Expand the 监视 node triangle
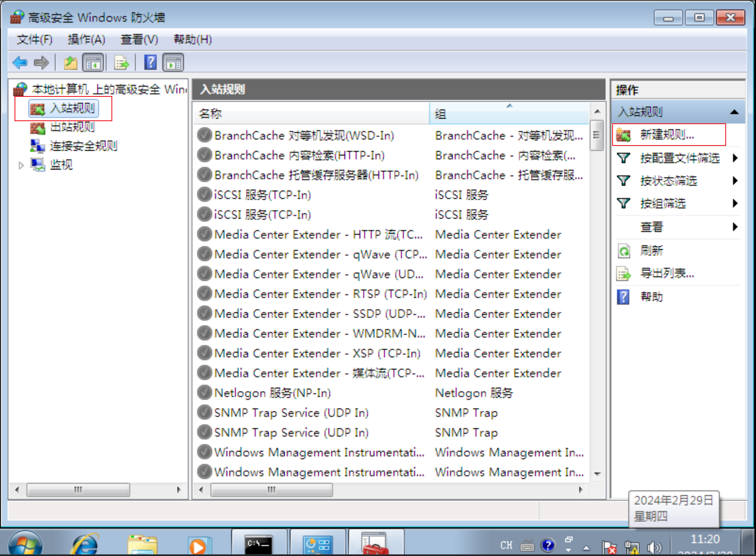 click(x=21, y=165)
